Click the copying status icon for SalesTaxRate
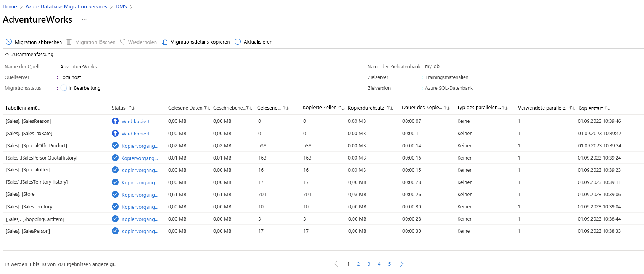Viewport: 644px width, 274px height. pos(115,133)
